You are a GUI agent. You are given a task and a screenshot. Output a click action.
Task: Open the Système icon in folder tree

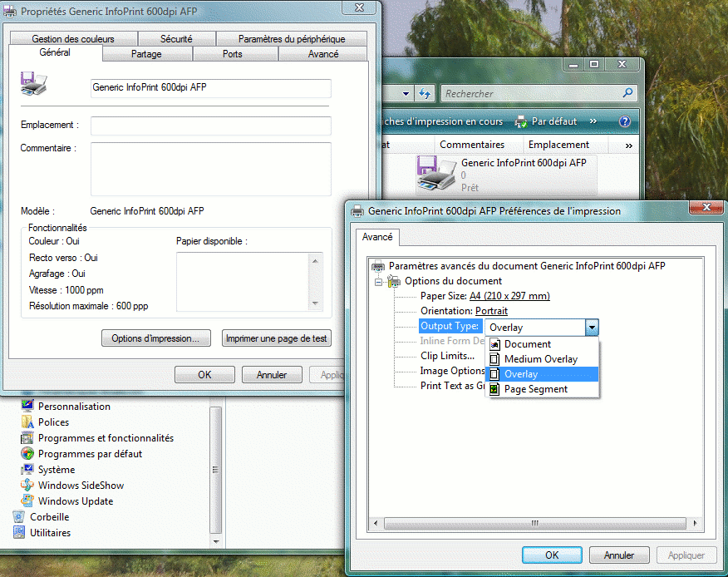[27, 469]
